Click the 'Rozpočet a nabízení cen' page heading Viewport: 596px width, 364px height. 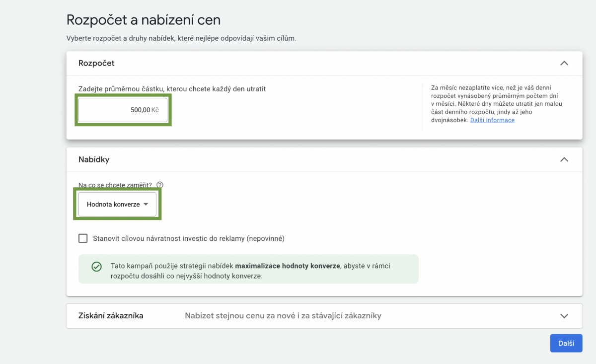coord(144,20)
